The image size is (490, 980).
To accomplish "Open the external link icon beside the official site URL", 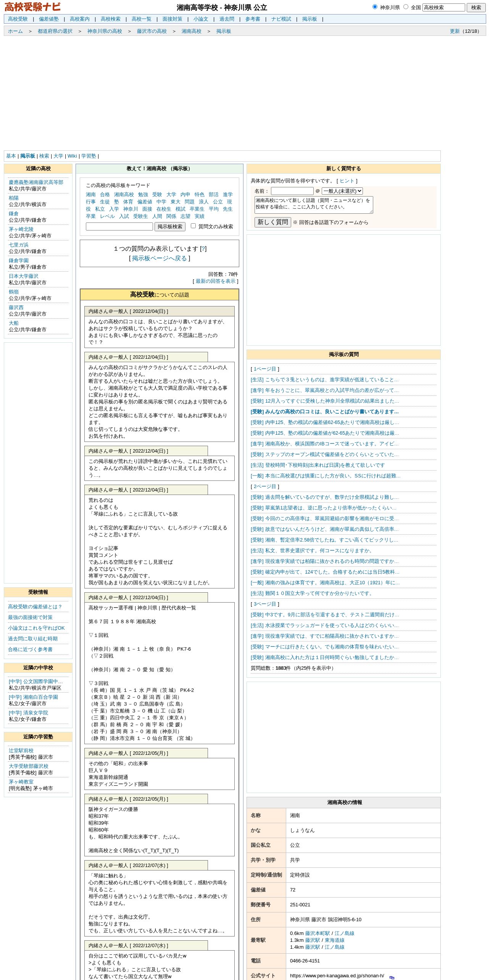I will point(392,977).
